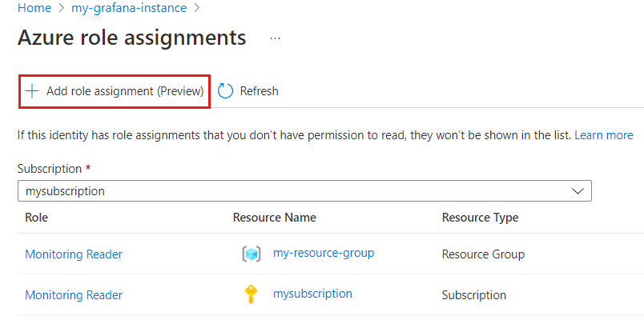Select the Resource Group type cell
Viewport: 644px width, 324px height.
(x=483, y=254)
